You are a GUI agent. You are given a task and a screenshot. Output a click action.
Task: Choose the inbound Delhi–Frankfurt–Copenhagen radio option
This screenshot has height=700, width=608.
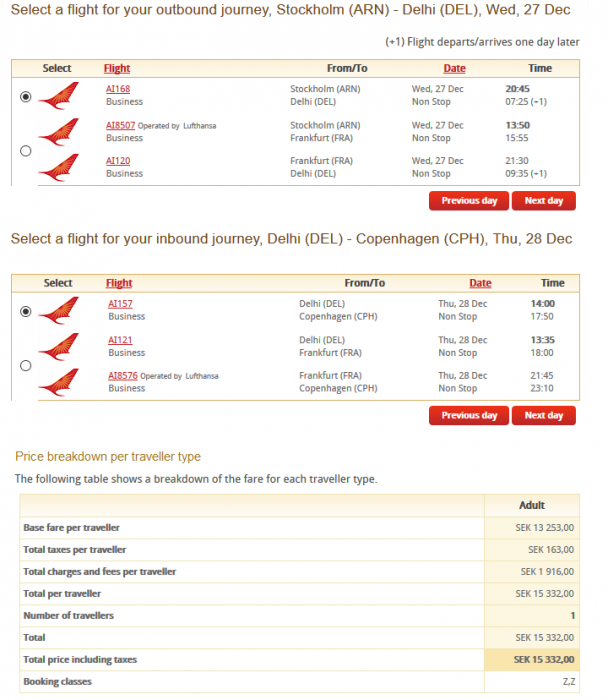tap(26, 366)
